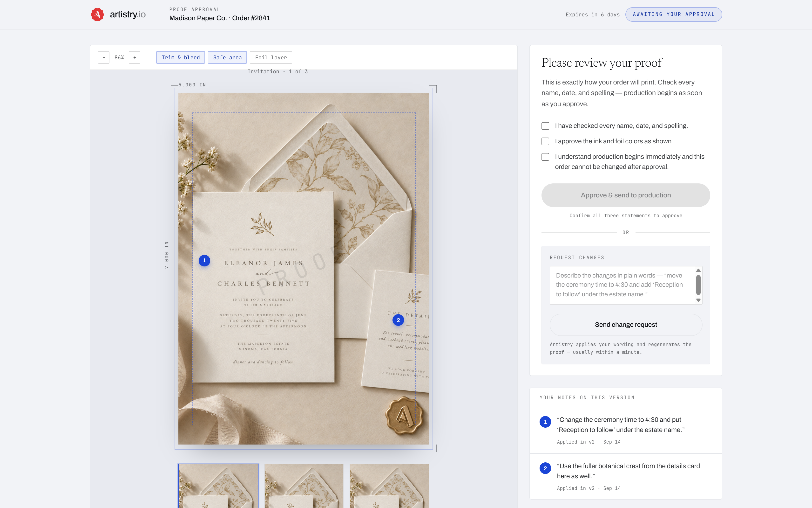Select the second proof thumbnail
812x508 pixels.
point(304,486)
